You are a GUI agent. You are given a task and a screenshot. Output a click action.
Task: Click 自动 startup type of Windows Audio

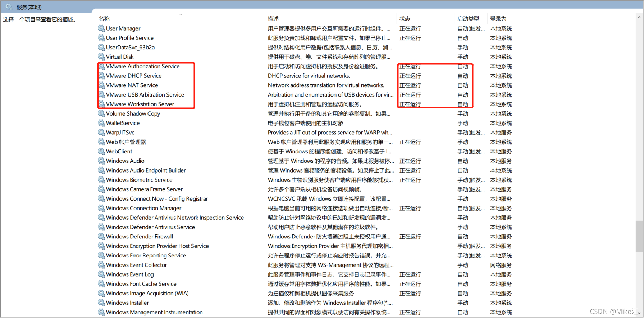463,161
